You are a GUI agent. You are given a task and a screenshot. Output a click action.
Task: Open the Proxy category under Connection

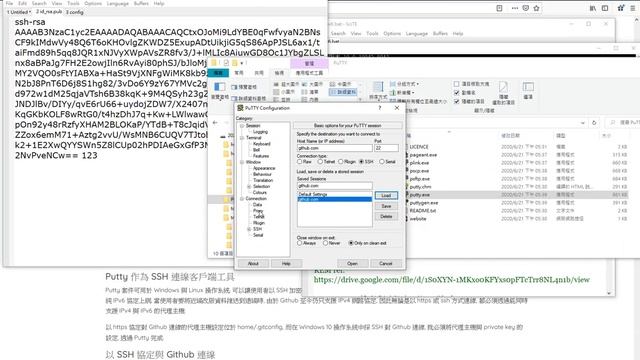pyautogui.click(x=258, y=211)
